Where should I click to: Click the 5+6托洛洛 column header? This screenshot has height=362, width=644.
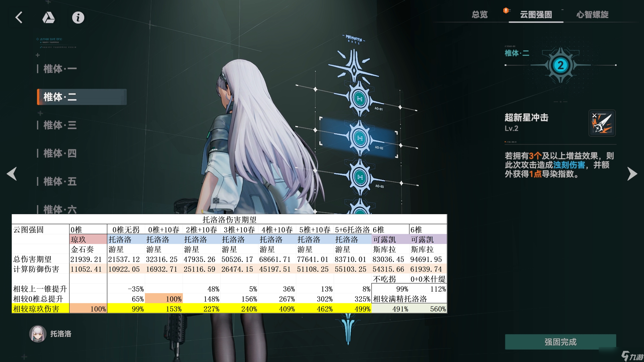[x=352, y=230]
